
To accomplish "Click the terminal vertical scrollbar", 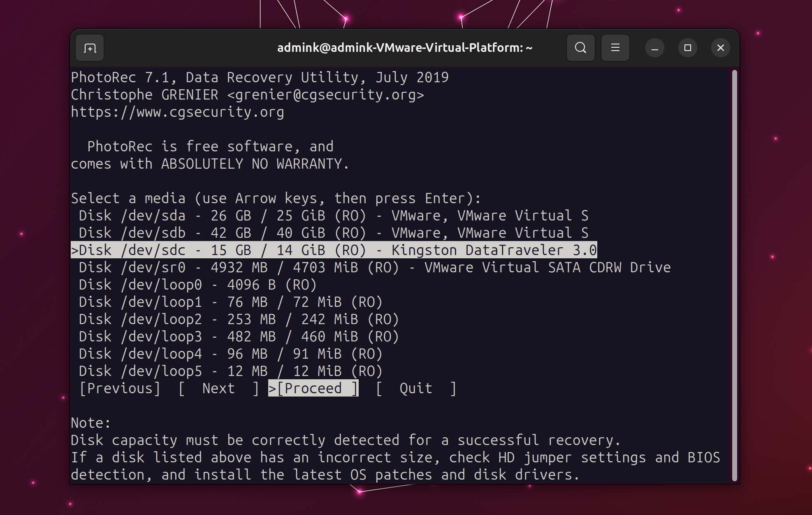I will point(735,276).
